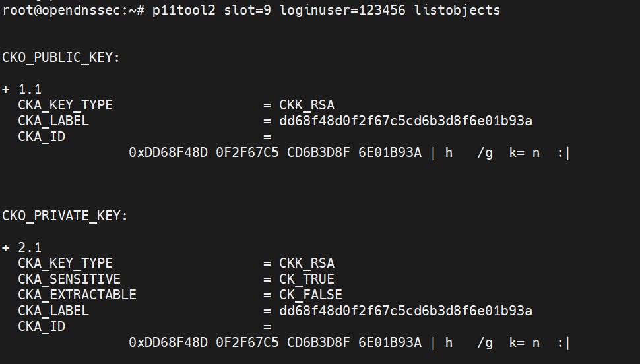Screen dimensions: 640x364
Task: Click the plus sign before 2.1
Action: (6, 247)
